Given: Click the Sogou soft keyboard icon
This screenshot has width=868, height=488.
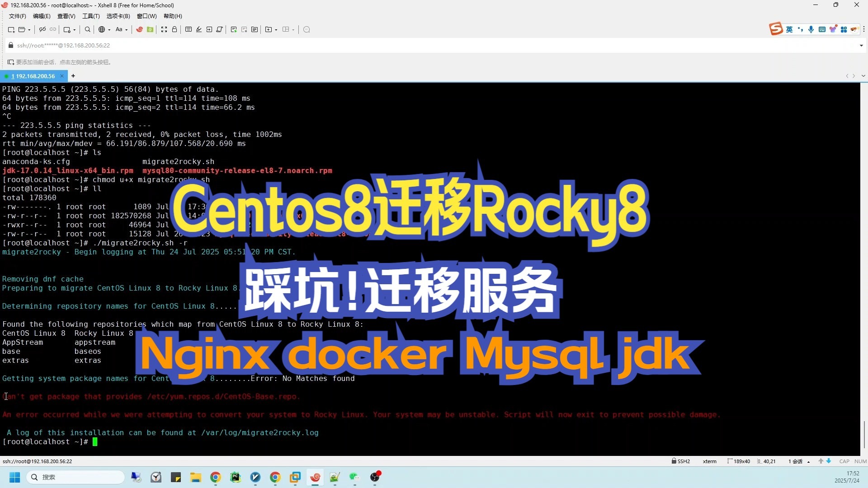Looking at the screenshot, I should click(x=822, y=29).
